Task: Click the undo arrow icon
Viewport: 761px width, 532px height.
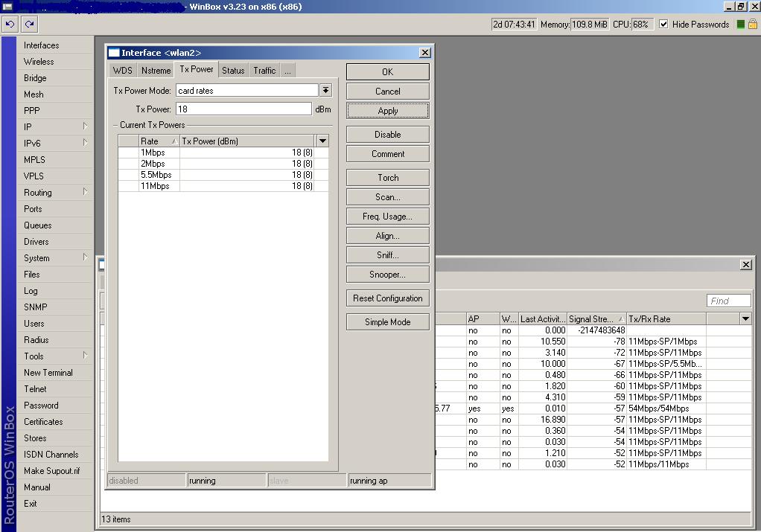Action: [10, 24]
